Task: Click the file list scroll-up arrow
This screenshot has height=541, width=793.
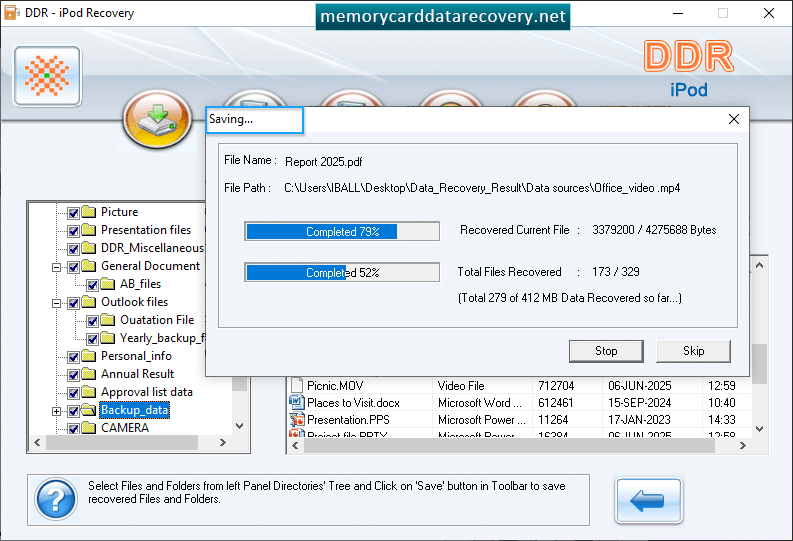Action: tap(759, 265)
